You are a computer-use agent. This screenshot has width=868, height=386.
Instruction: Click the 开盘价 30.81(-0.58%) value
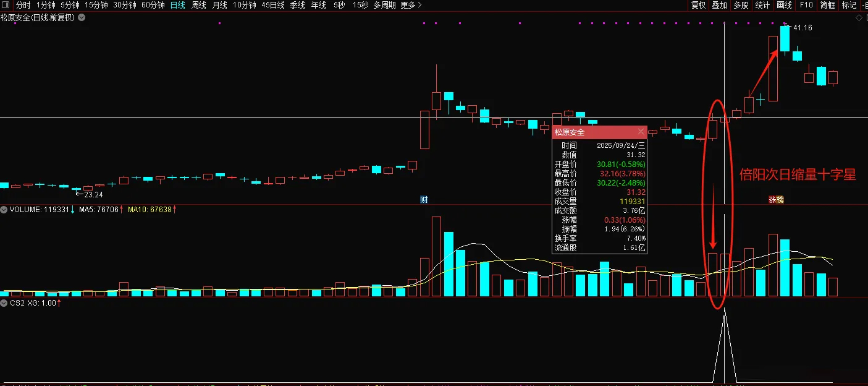[x=621, y=165]
